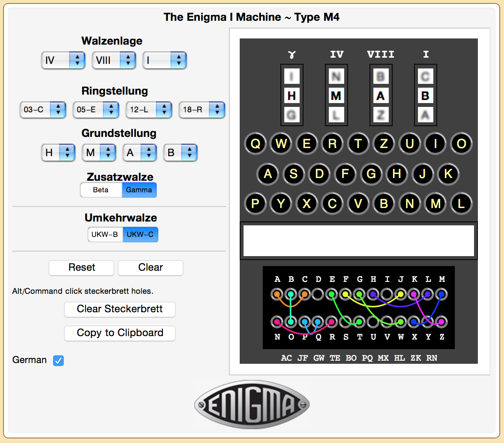Click the orange plug socket for A
This screenshot has width=504, height=443.
tap(277, 295)
